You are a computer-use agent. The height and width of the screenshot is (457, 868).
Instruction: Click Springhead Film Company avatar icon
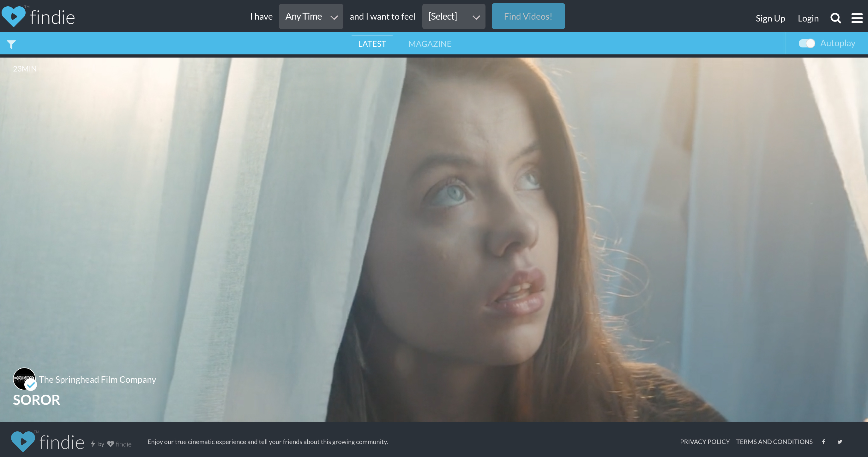tap(24, 379)
